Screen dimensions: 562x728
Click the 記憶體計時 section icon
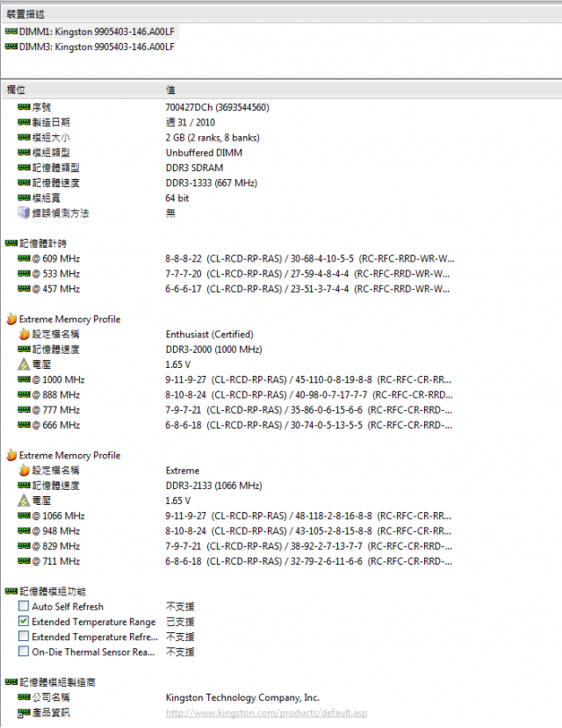(11, 243)
